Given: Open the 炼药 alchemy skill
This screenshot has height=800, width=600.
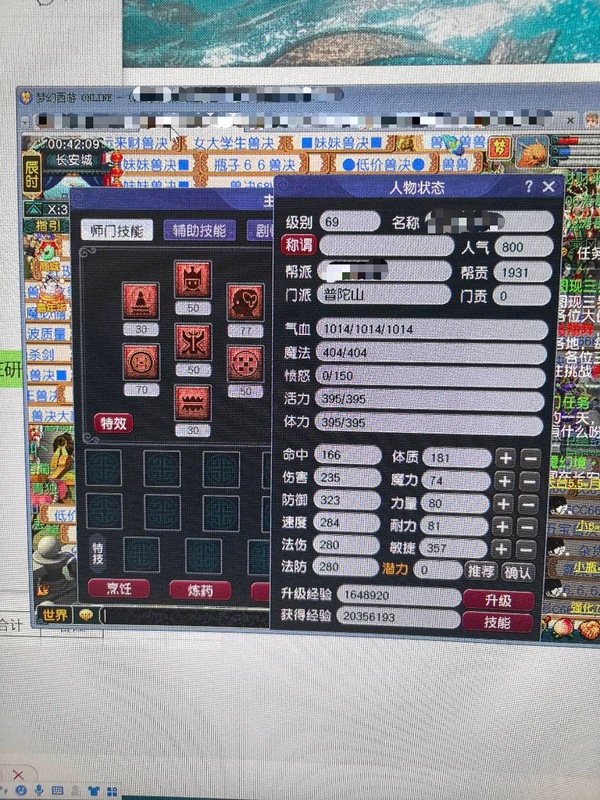Looking at the screenshot, I should [x=200, y=590].
